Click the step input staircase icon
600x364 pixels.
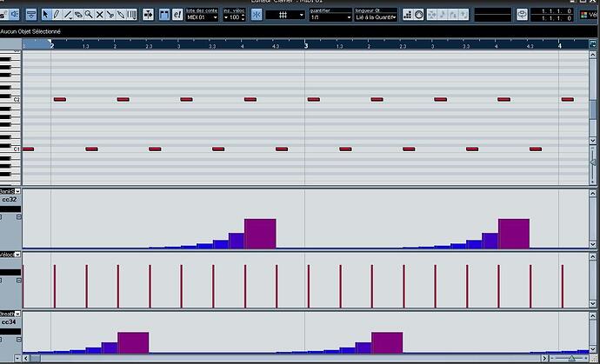(x=408, y=15)
